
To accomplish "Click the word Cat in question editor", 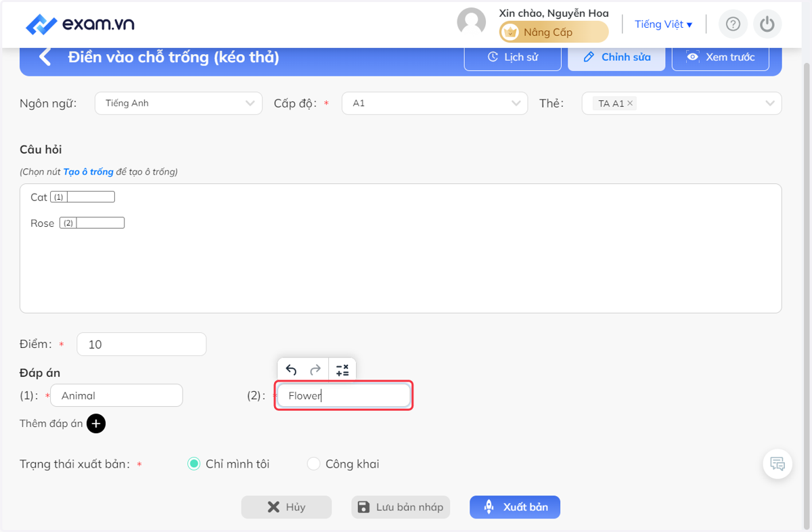I will [39, 197].
